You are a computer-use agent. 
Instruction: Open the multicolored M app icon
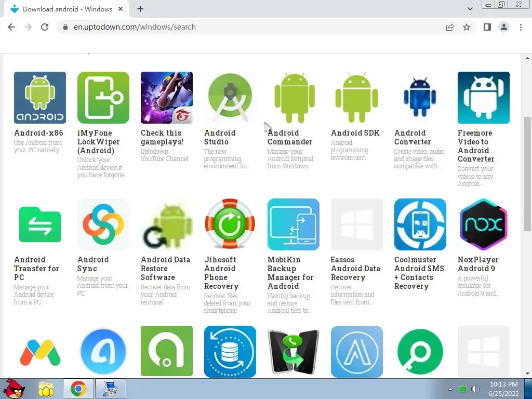coord(39,352)
